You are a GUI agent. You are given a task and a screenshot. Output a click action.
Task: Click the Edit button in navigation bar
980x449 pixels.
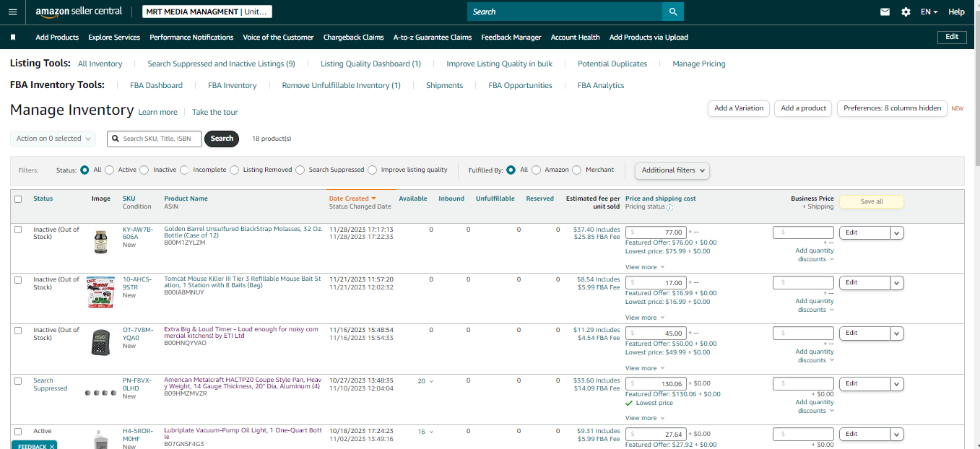click(x=952, y=37)
